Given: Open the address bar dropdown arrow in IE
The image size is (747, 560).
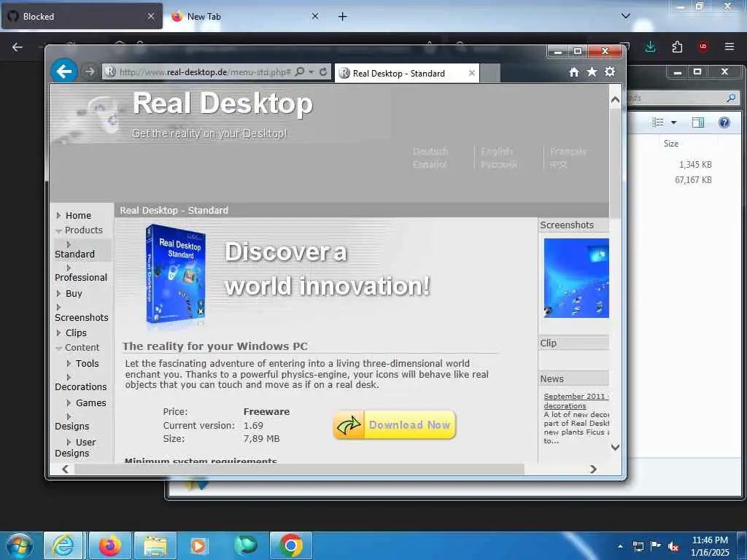Looking at the screenshot, I should click(x=311, y=72).
